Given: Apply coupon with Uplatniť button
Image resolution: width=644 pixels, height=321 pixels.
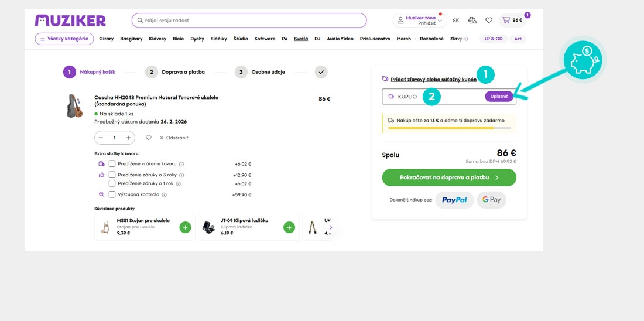Looking at the screenshot, I should point(499,97).
